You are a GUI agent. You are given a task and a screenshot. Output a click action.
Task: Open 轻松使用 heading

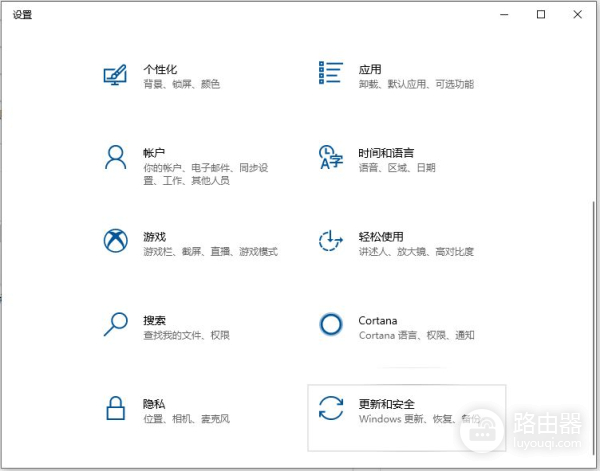click(x=381, y=237)
